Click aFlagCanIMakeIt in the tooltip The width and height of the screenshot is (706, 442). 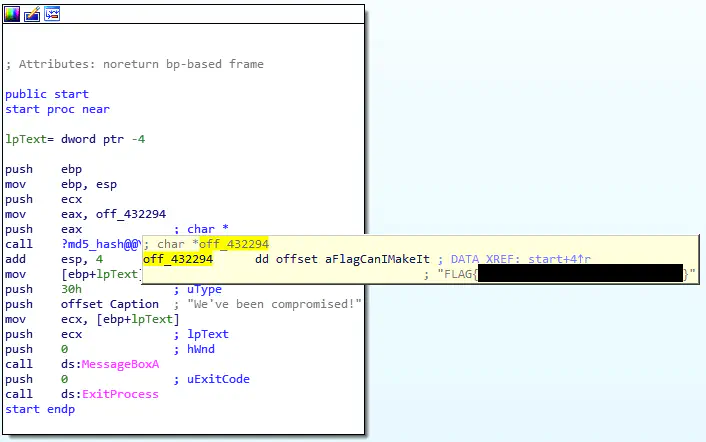tap(379, 259)
